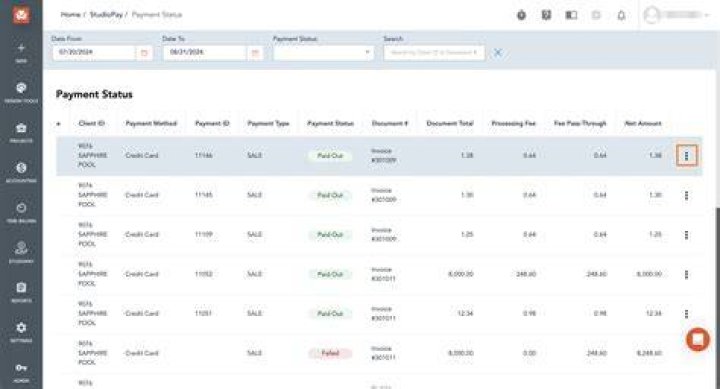
Task: Clear filters with the blue X icon
Action: click(498, 53)
